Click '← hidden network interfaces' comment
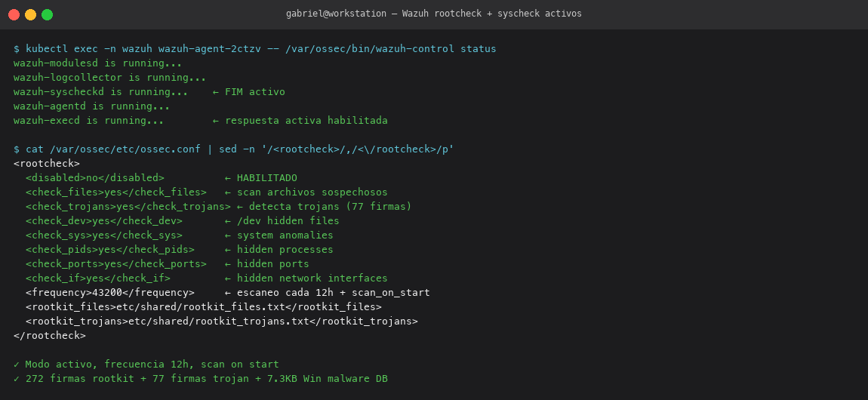 [x=306, y=278]
